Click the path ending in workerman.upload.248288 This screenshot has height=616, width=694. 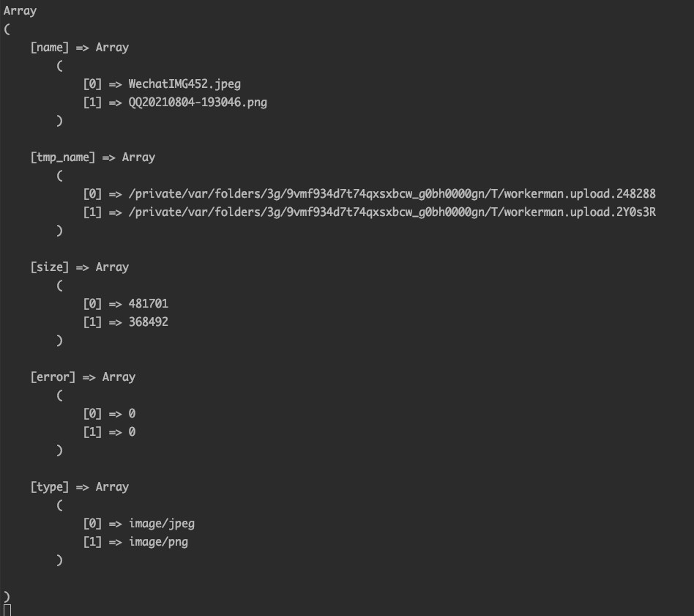pyautogui.click(x=392, y=194)
